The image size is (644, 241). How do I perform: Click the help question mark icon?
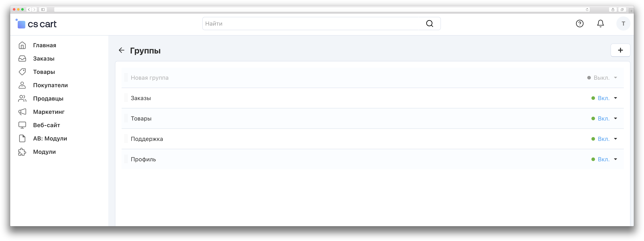pyautogui.click(x=580, y=24)
